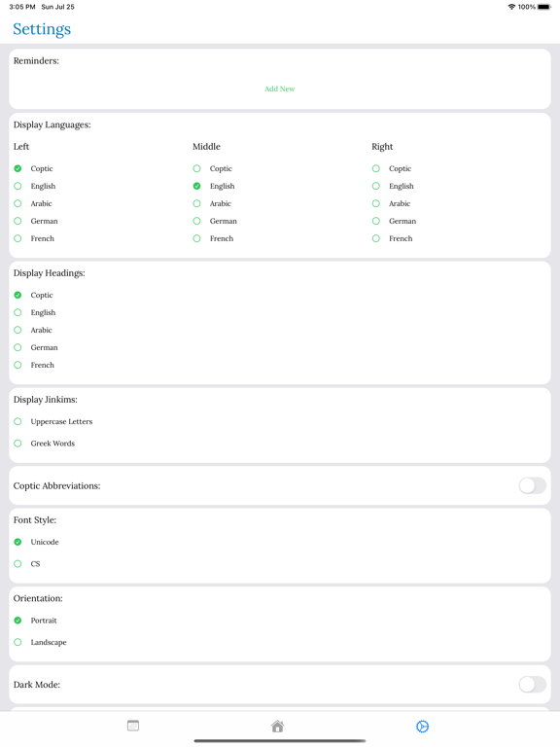Screen dimensions: 560x747
Task: Enable the Dark Mode switch
Action: tap(533, 685)
